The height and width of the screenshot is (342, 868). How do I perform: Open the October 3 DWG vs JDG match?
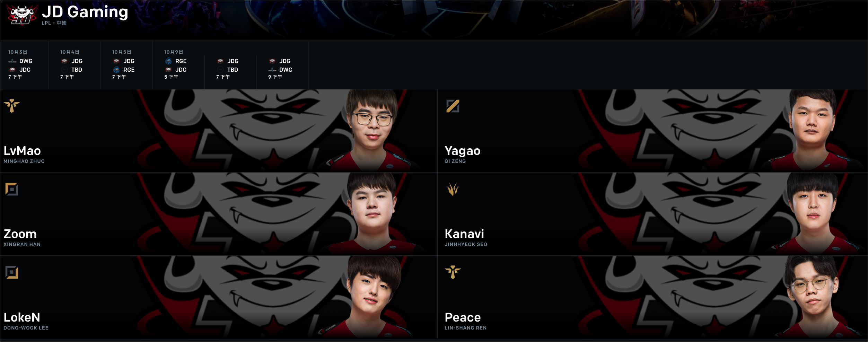[25, 65]
